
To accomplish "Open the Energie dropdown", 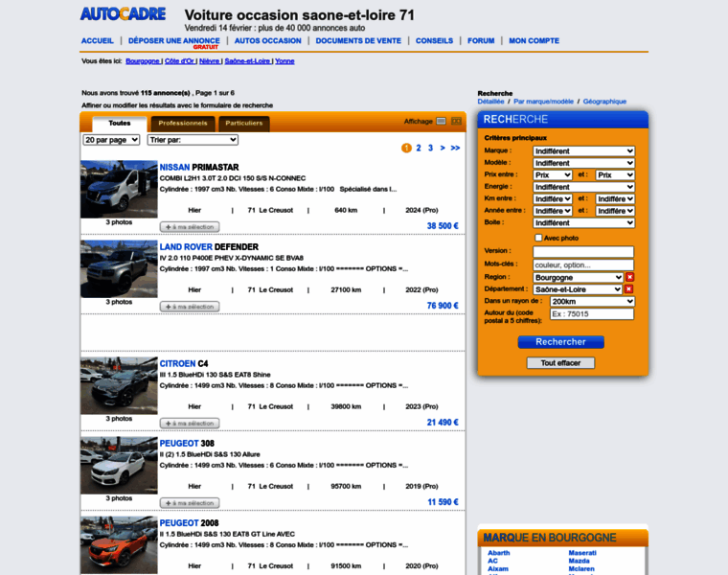I will click(x=583, y=187).
